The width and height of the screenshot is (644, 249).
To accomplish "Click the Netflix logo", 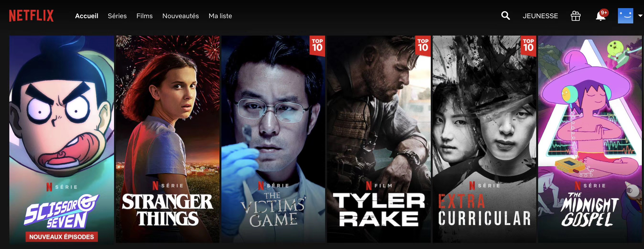I will click(x=31, y=16).
